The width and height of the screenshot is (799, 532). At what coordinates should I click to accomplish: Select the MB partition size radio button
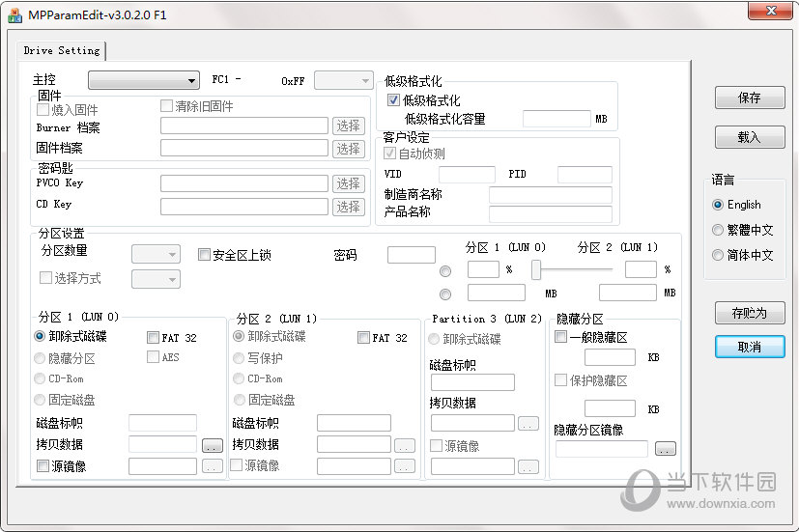445,294
